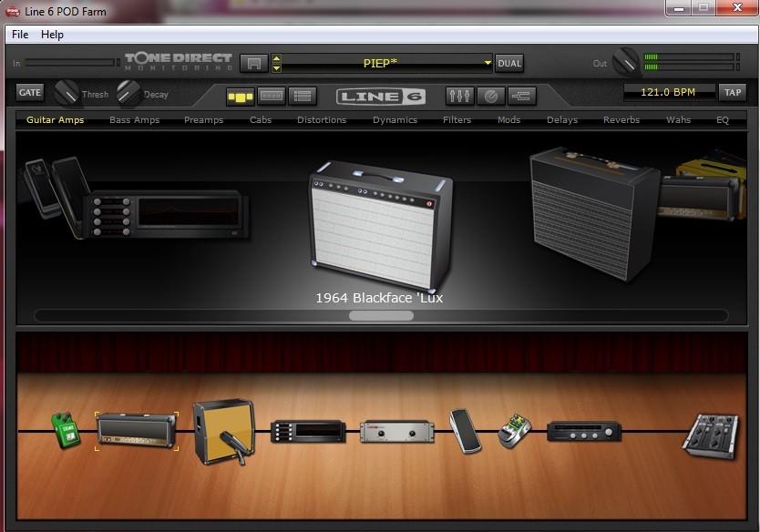Select the orange cabinet with microphone

pos(224,431)
